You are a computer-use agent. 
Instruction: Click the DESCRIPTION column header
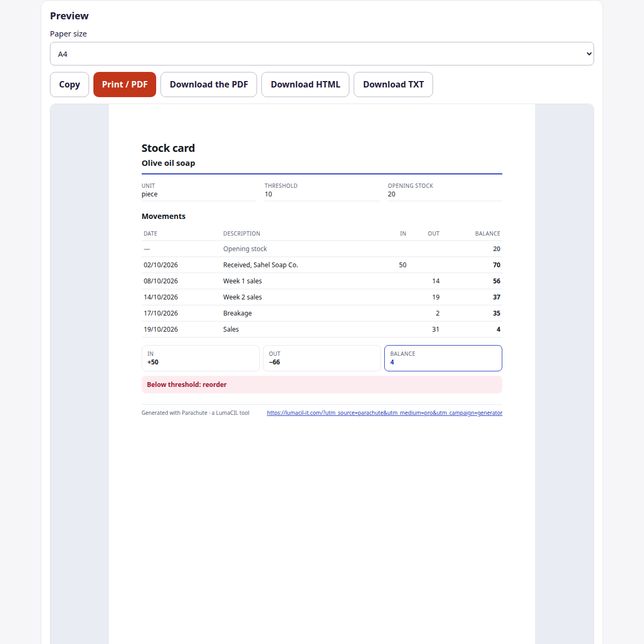coord(241,233)
